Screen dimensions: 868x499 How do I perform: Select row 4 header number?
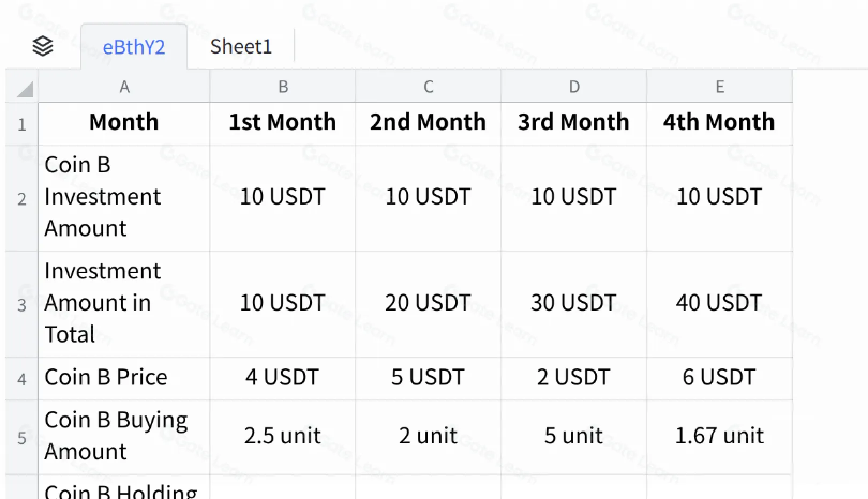point(21,379)
